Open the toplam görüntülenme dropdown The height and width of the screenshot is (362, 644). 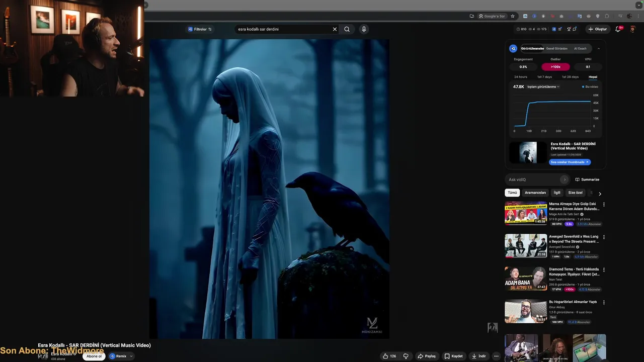click(x=543, y=87)
